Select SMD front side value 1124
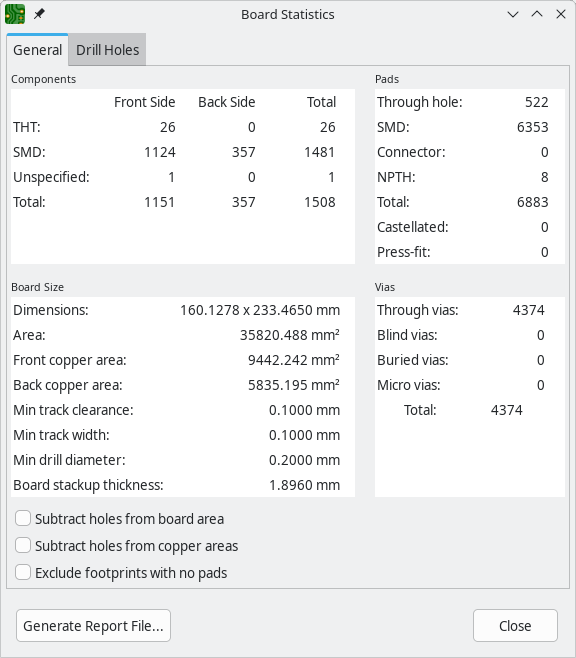 [160, 152]
